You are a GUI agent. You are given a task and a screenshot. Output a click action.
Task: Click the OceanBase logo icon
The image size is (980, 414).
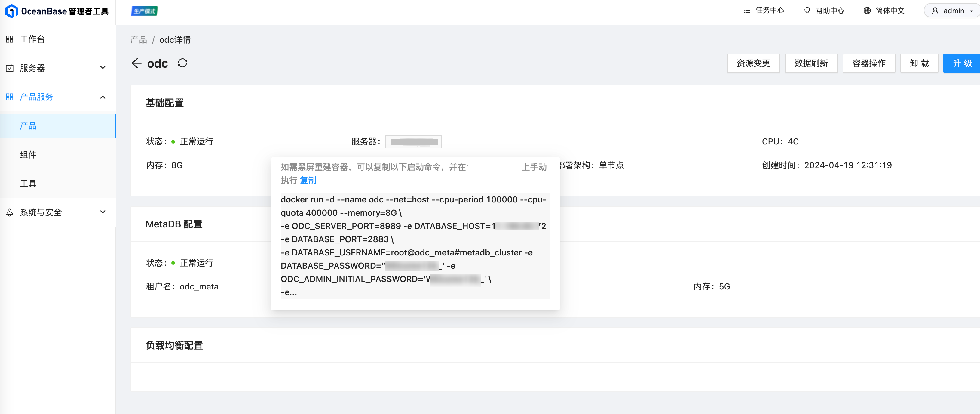pos(12,11)
